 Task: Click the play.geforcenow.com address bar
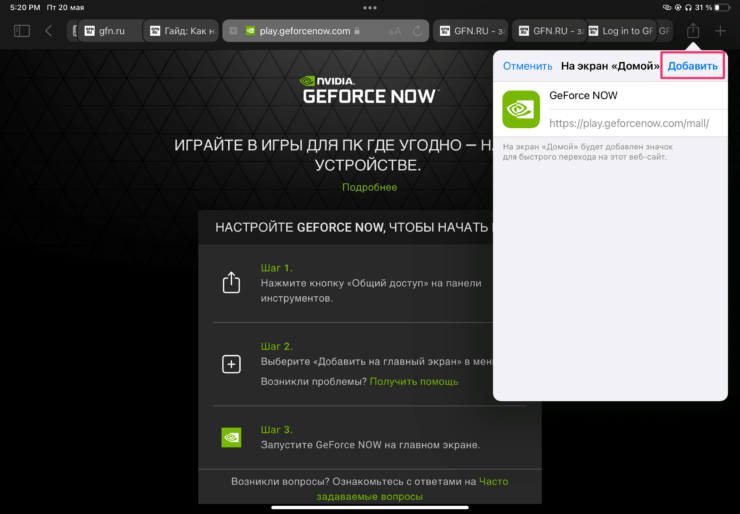pyautogui.click(x=326, y=31)
